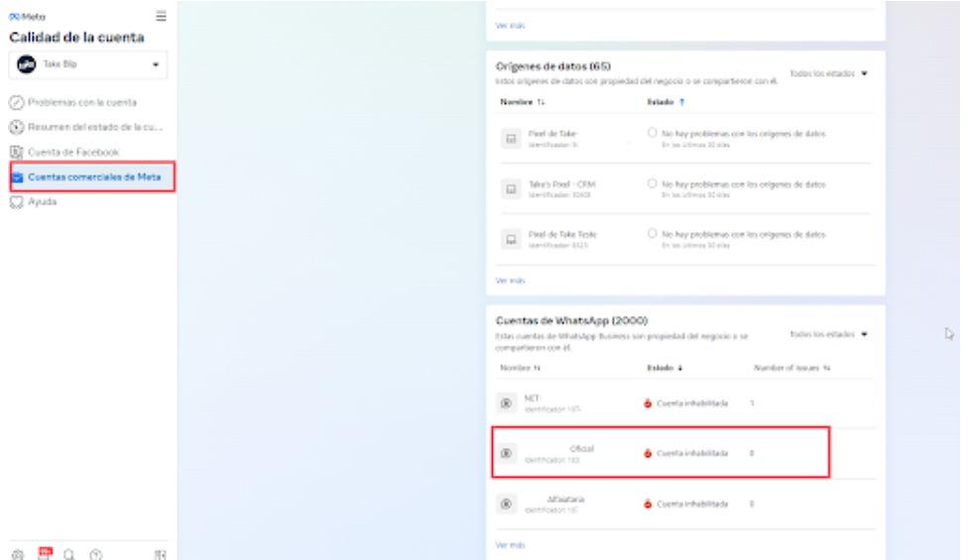968x560 pixels.
Task: Open Pixel de Take Teste data source
Action: point(562,234)
